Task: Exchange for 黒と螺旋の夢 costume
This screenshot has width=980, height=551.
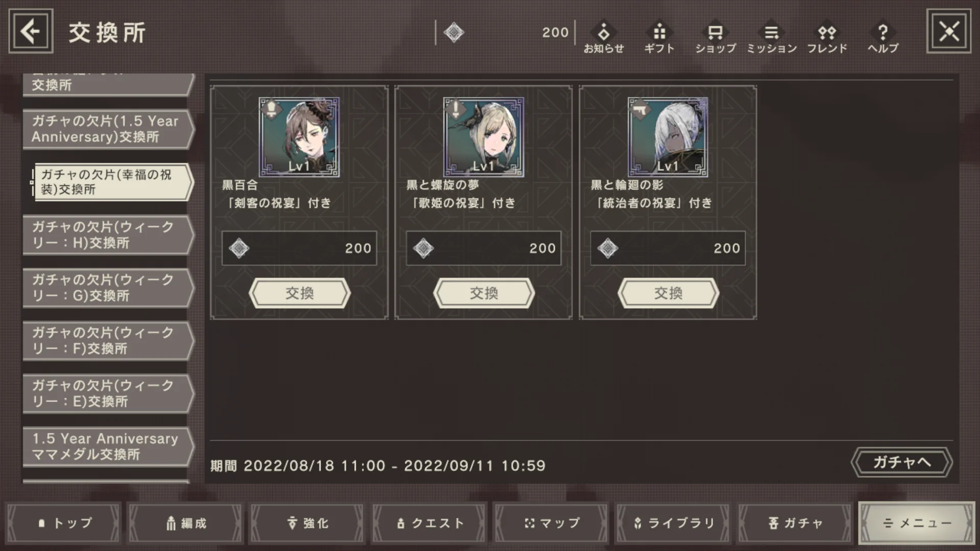Action: 484,293
